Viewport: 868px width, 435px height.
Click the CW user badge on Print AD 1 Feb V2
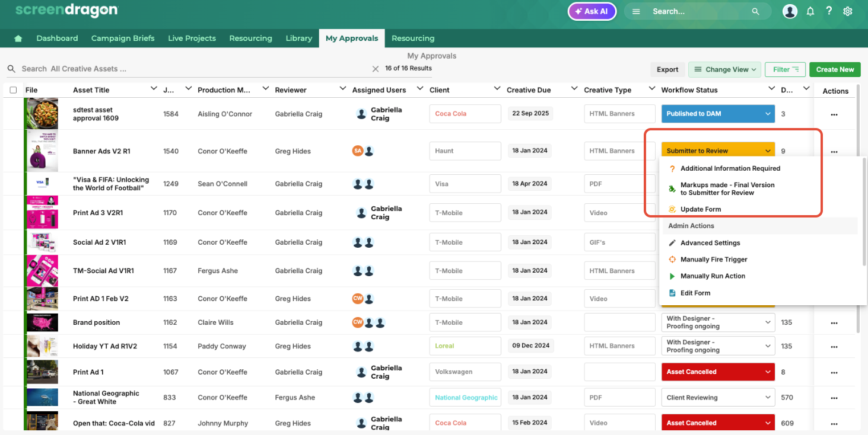click(357, 299)
